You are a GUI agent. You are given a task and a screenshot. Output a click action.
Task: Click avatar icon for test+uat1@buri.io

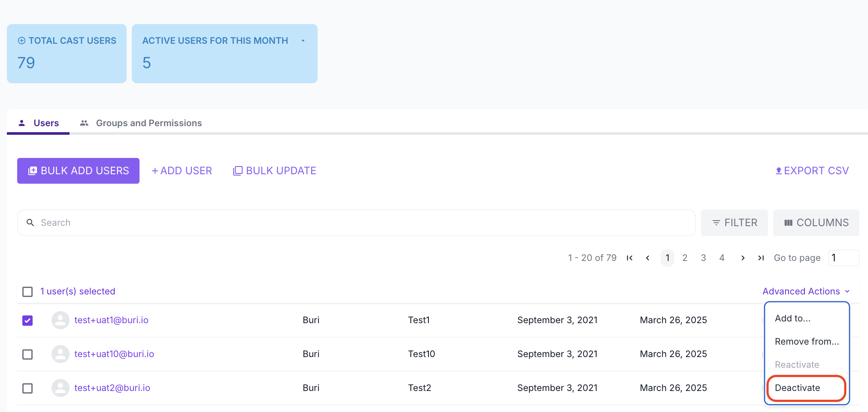(x=61, y=320)
